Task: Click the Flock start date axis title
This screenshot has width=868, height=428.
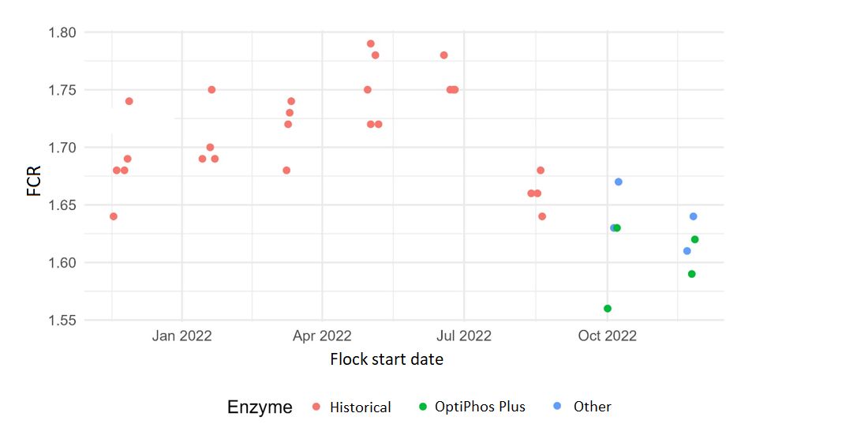Action: tap(387, 359)
